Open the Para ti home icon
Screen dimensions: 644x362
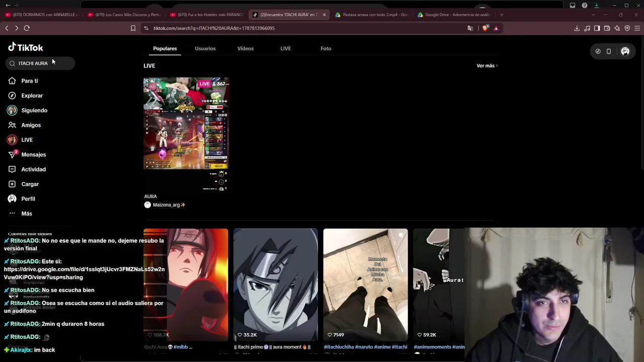tap(12, 81)
